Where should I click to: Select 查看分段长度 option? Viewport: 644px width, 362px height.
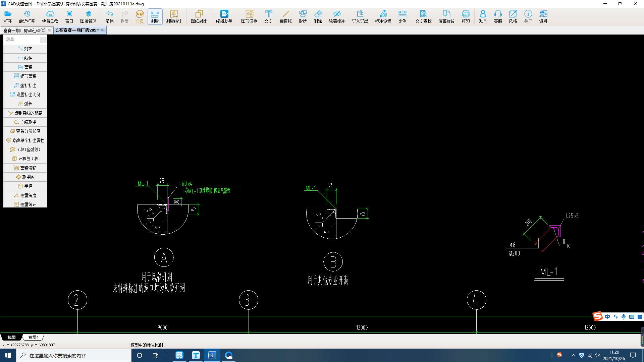click(25, 131)
